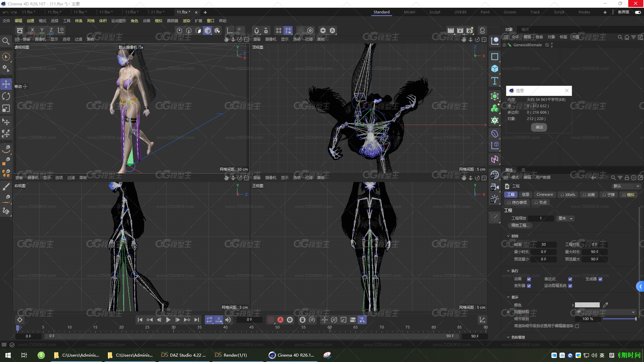
Task: Switch to the Sculpt layout tab
Action: (x=435, y=12)
